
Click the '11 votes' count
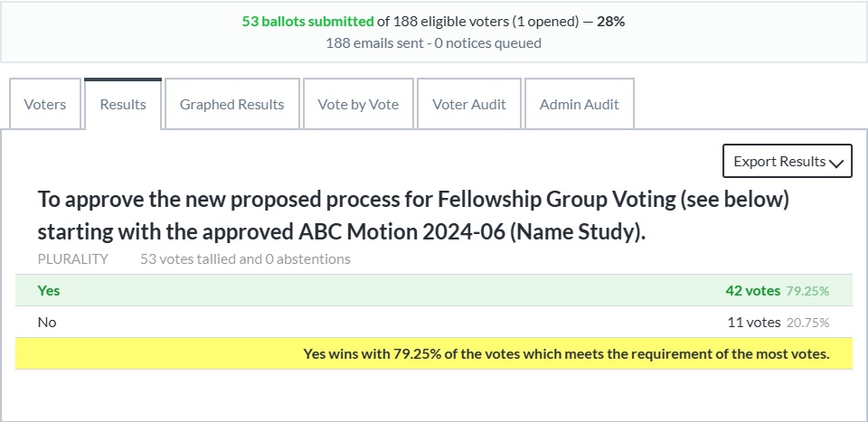pos(753,322)
